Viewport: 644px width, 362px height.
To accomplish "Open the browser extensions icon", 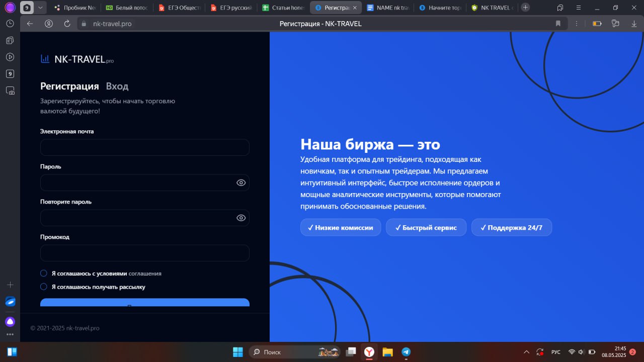I will click(615, 24).
